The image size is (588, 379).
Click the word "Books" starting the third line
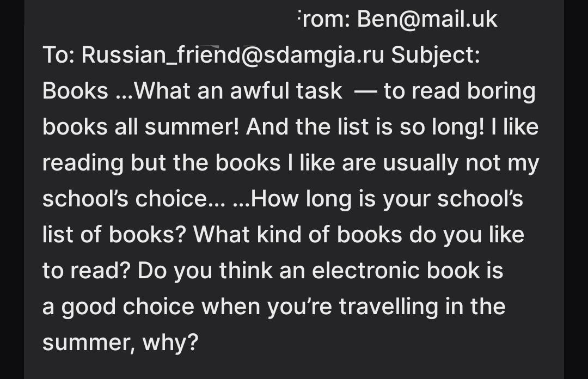click(x=75, y=91)
